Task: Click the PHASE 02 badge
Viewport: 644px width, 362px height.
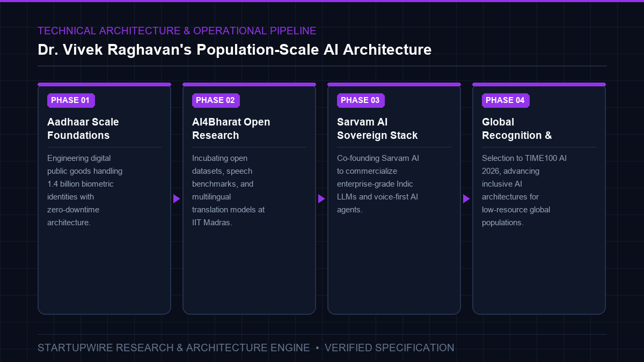Action: pos(216,100)
